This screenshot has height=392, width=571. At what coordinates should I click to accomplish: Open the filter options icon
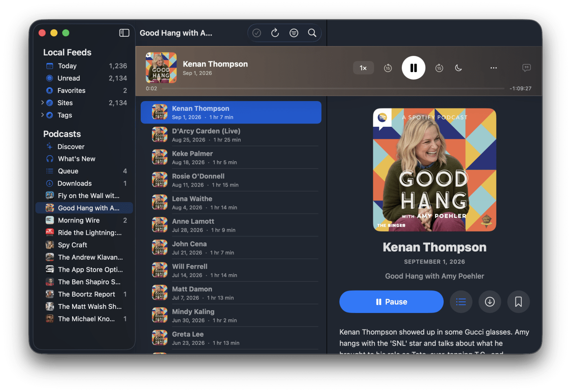pos(294,33)
